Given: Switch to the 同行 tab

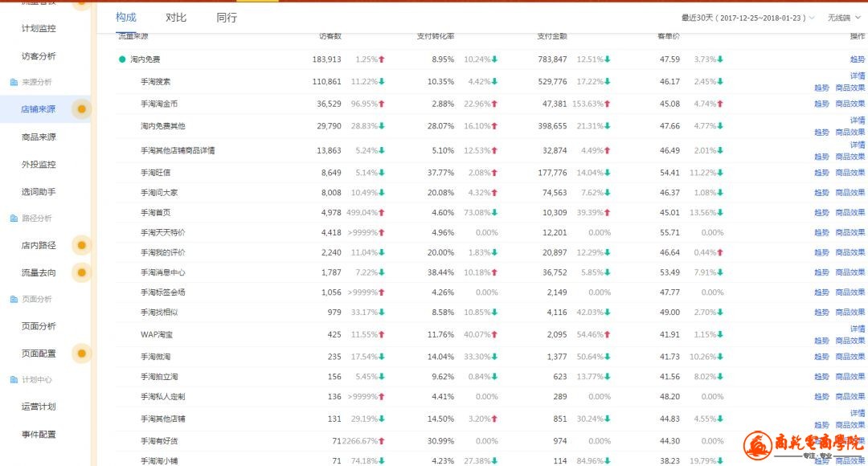Looking at the screenshot, I should click(x=227, y=18).
